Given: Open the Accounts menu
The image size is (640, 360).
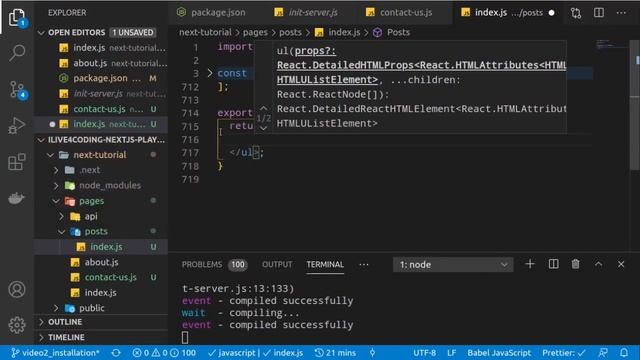Looking at the screenshot, I should (x=17, y=289).
